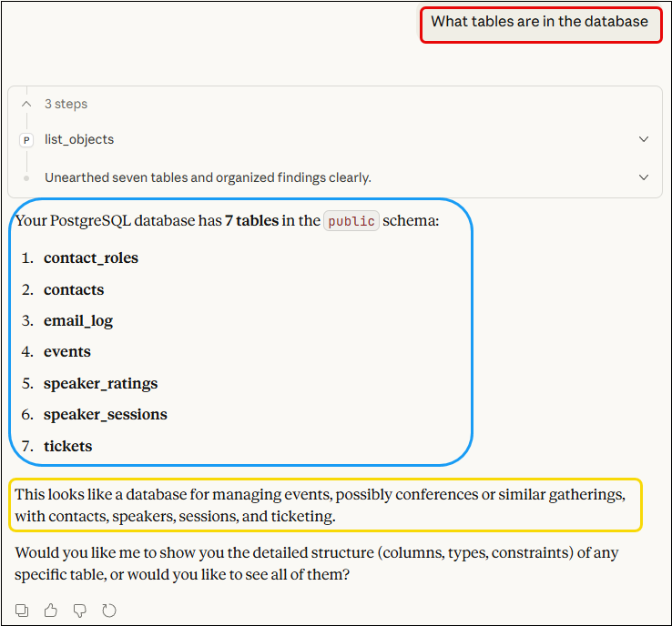Click contact_roles in the table list

coord(91,258)
